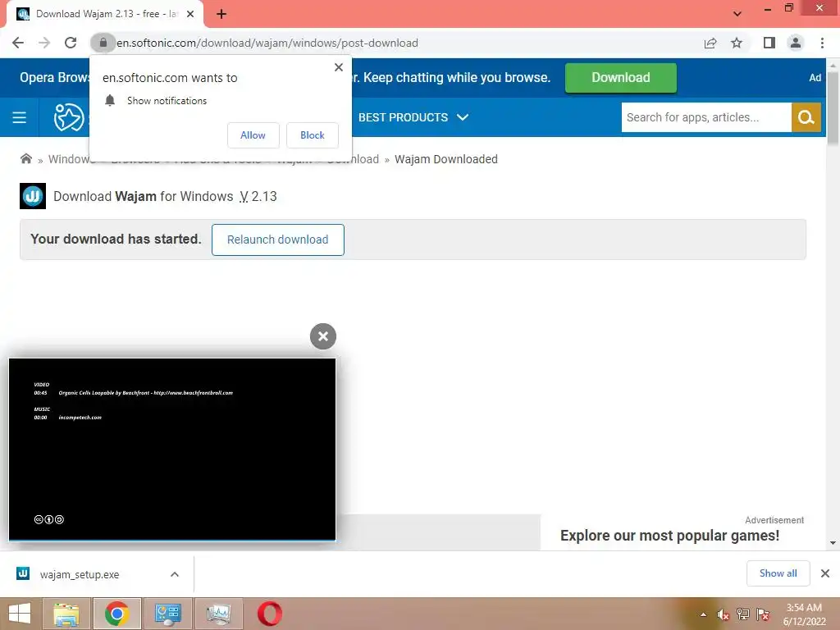Select the Wajam Downloaded breadcrumb
The height and width of the screenshot is (630, 840).
pyautogui.click(x=446, y=159)
